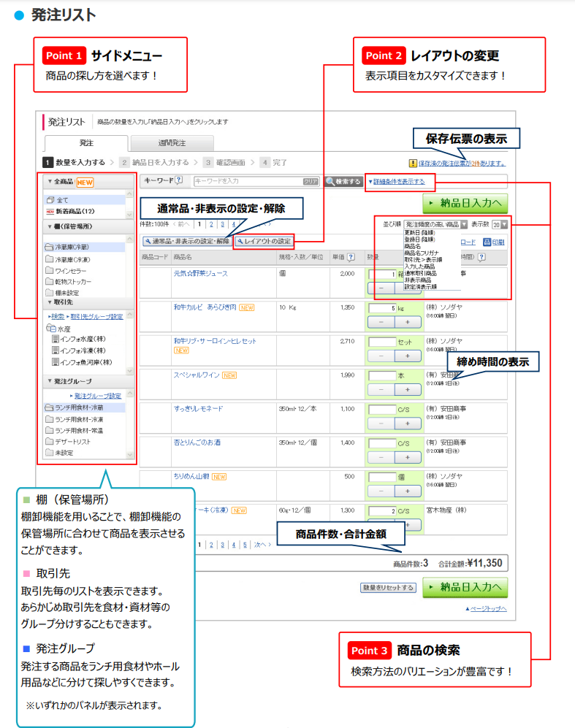Click the help icon next to キーワード
The height and width of the screenshot is (728, 575).
point(179,180)
